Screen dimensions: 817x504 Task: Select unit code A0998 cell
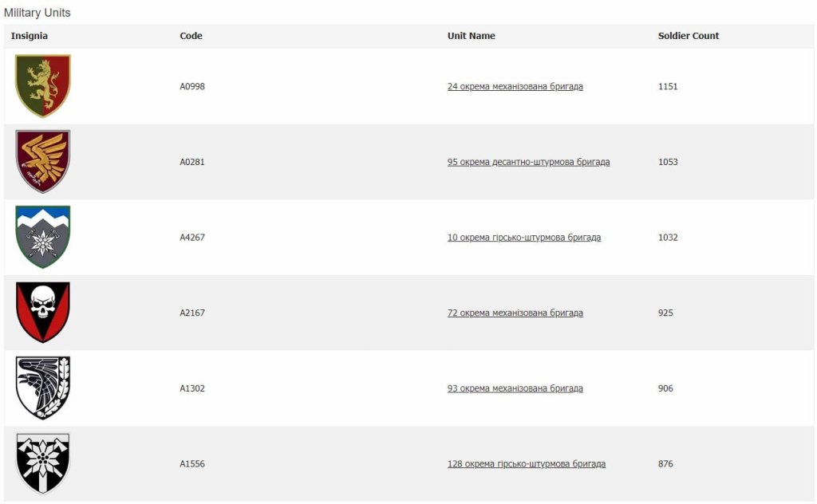point(192,86)
